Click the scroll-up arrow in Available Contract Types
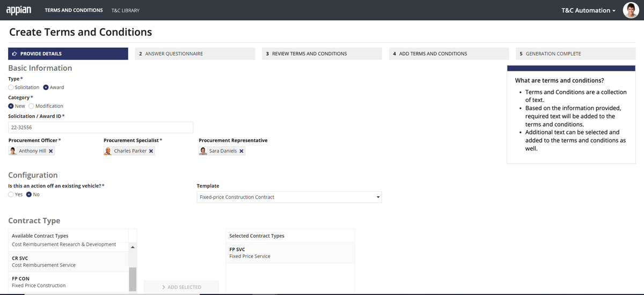Viewport: 644px width, 295px height. [x=133, y=247]
